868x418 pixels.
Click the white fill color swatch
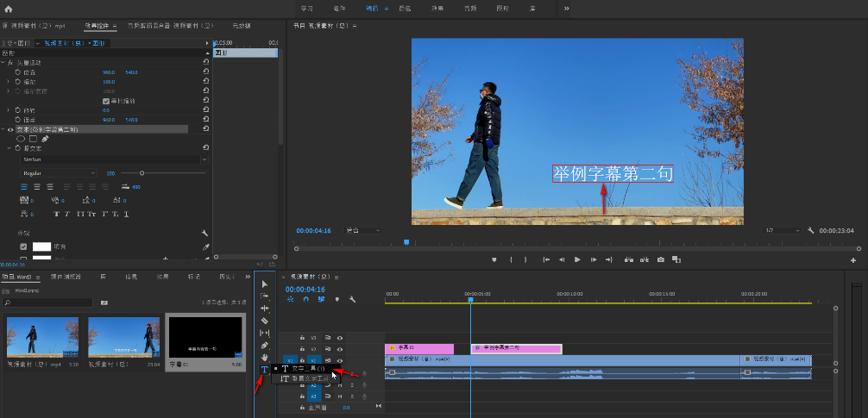[x=41, y=246]
